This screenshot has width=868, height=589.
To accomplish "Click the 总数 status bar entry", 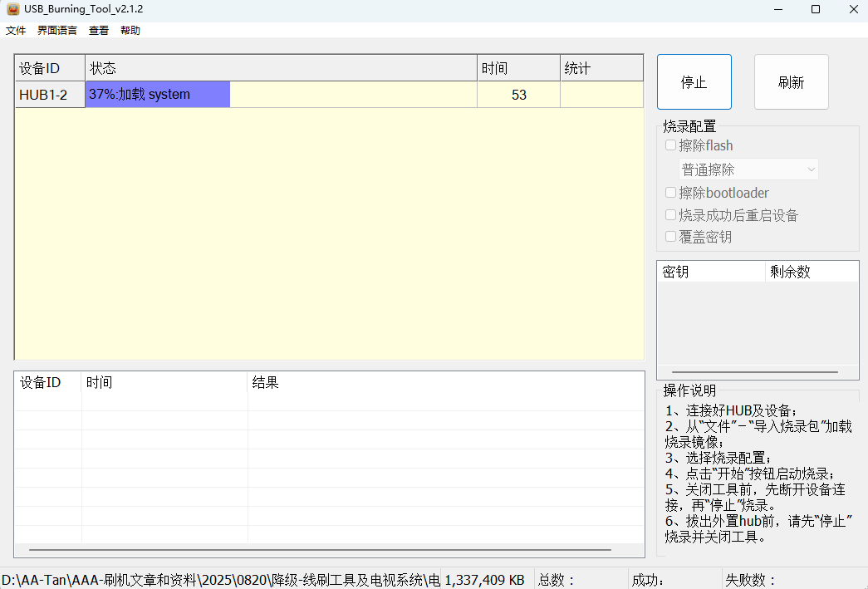I will click(557, 580).
